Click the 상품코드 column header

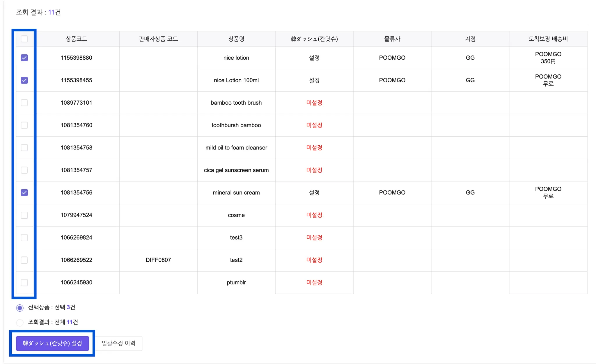point(77,39)
